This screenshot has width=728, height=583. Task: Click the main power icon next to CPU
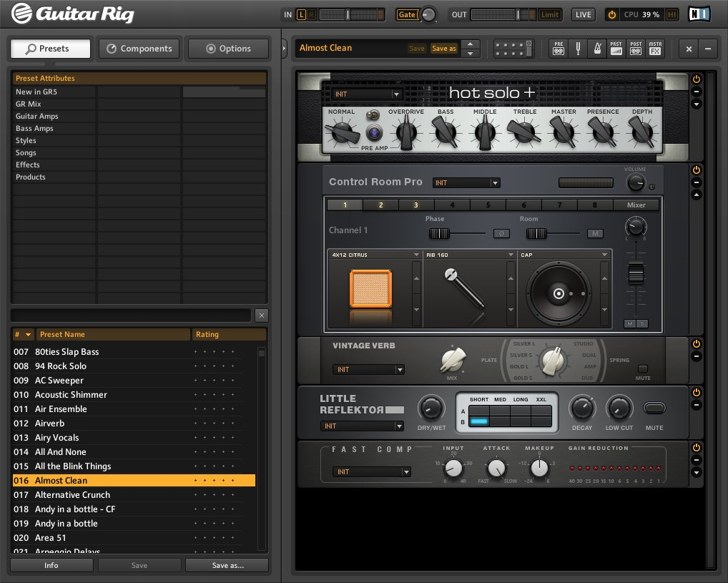612,15
